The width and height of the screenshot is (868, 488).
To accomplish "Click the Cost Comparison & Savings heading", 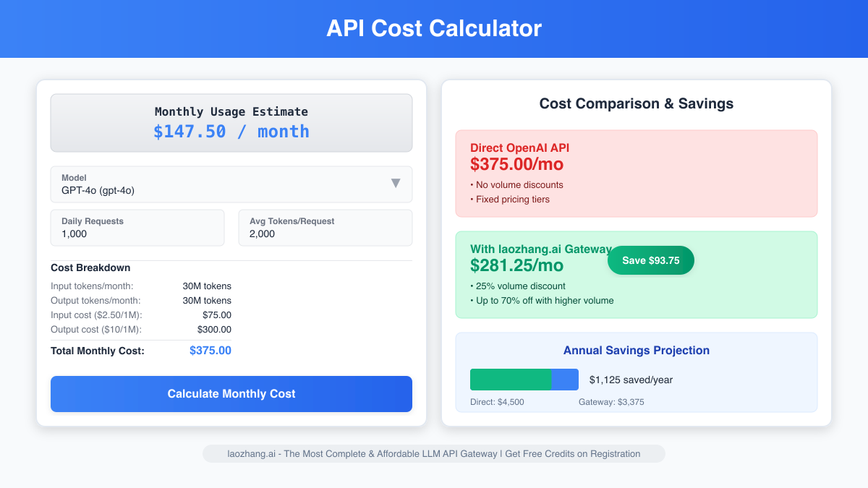I will point(637,103).
